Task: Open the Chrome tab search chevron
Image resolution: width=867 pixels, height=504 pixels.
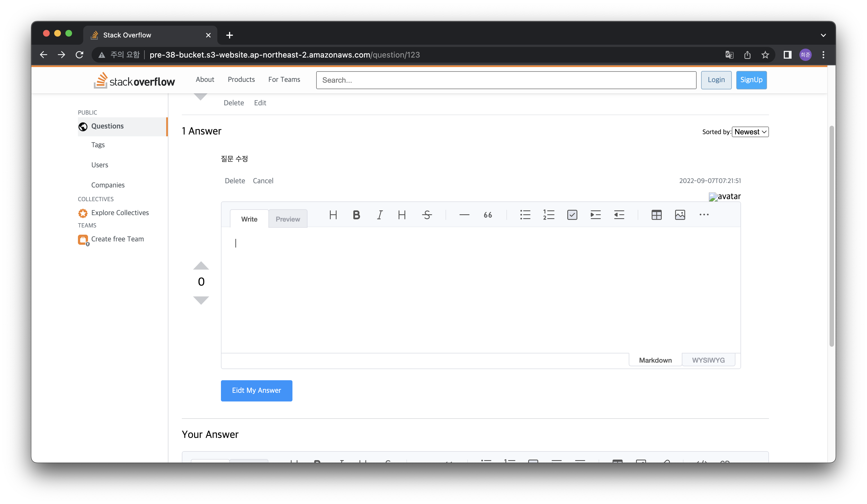Action: point(823,35)
